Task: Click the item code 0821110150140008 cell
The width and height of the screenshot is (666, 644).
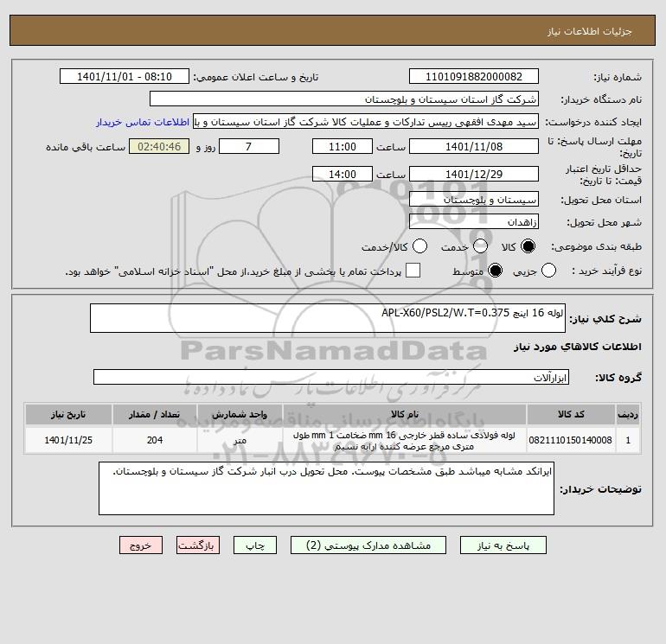Action: (x=571, y=440)
